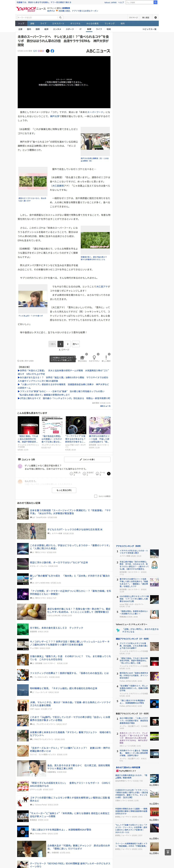Image resolution: width=174 pixels, height=868 pixels.
Task: Toggle the コメント非表示 checkbox
Action: 96,496
